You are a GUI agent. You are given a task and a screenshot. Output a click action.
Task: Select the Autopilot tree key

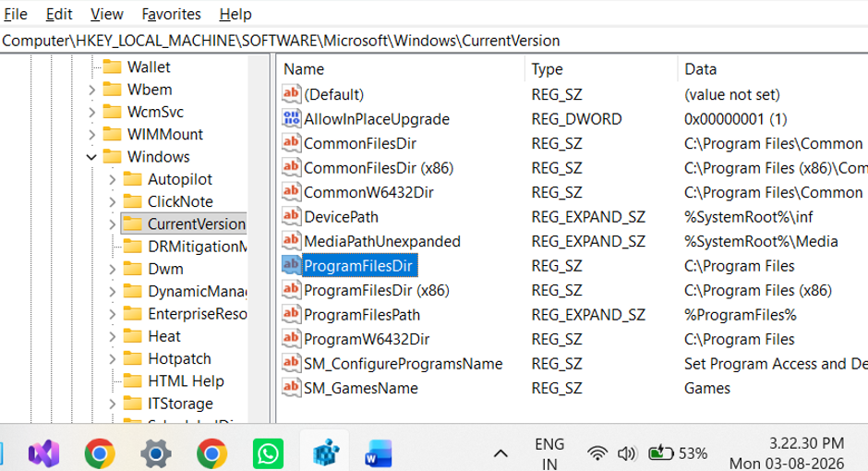click(180, 179)
